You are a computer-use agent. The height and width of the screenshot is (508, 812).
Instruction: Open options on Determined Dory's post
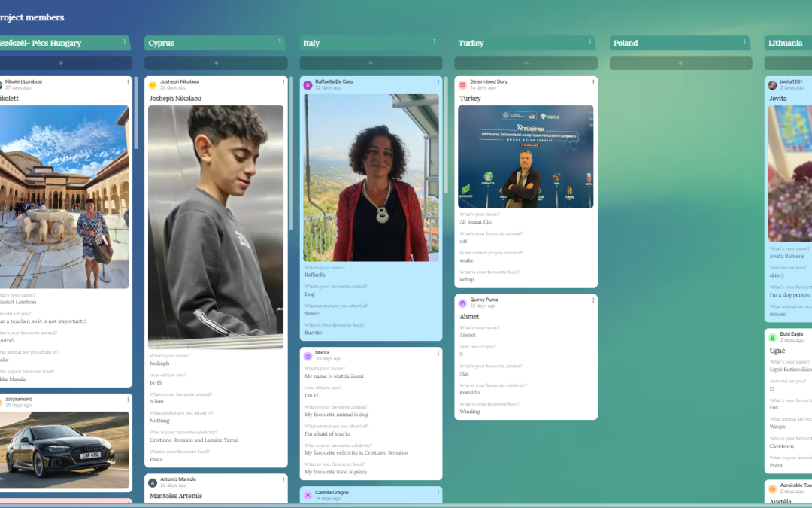click(593, 82)
